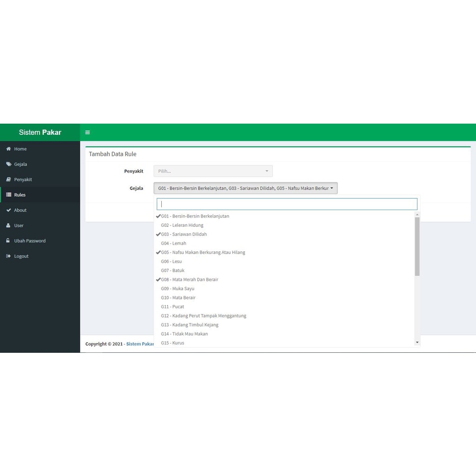
Task: Click the Gejala field label
Action: (x=136, y=188)
